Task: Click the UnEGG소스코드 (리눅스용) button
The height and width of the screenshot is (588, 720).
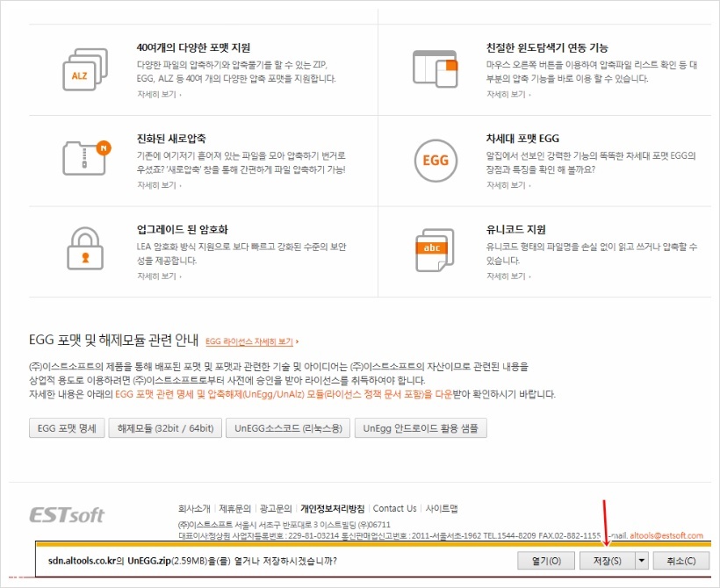Action: tap(288, 428)
